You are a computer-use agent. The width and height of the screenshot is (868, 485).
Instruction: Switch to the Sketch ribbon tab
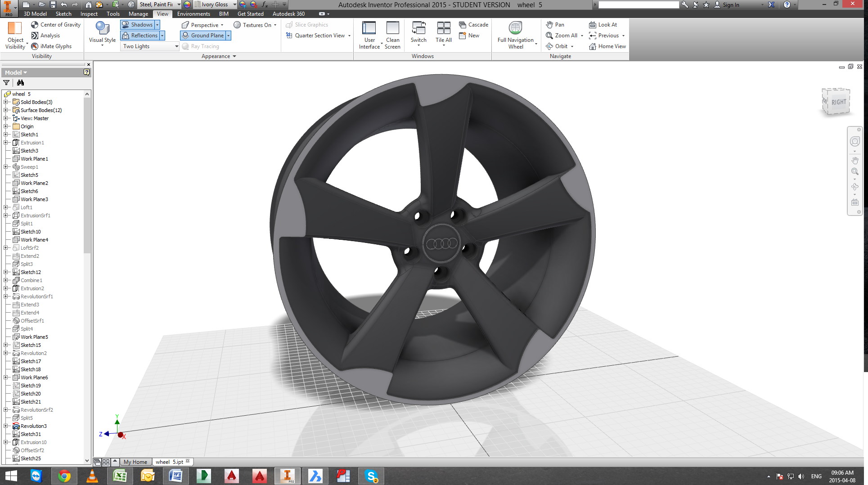click(x=63, y=14)
